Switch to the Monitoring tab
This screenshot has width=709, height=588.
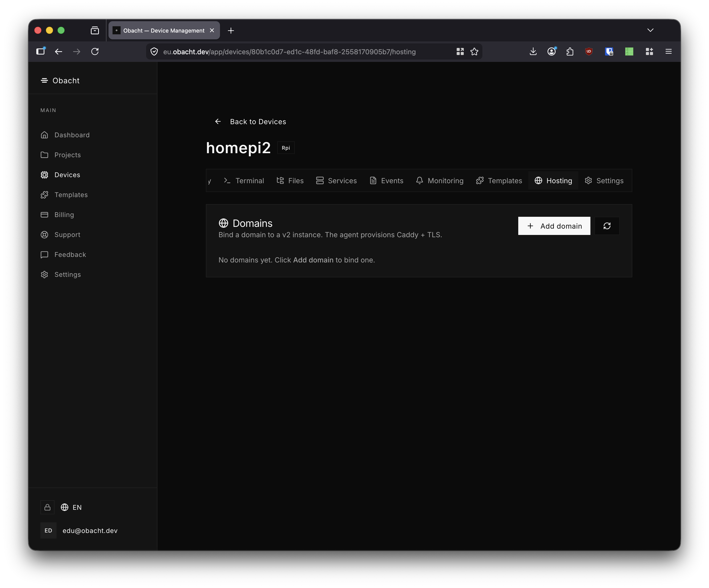point(440,181)
